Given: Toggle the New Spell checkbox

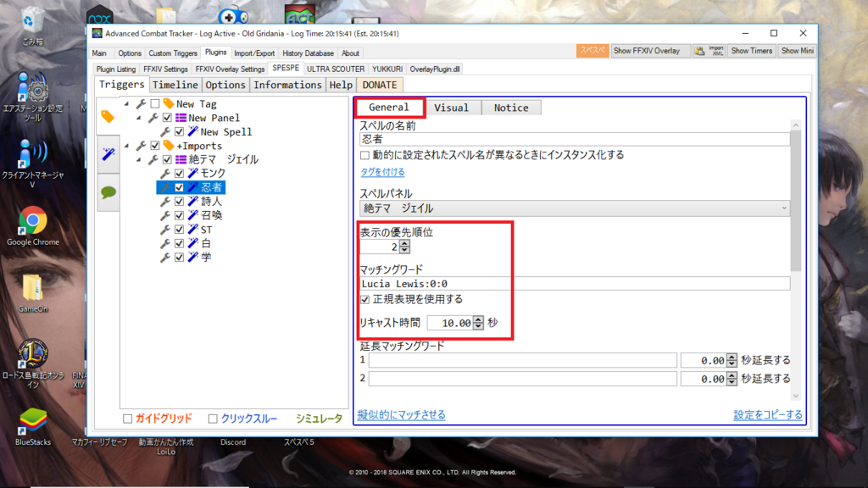Looking at the screenshot, I should pyautogui.click(x=180, y=131).
